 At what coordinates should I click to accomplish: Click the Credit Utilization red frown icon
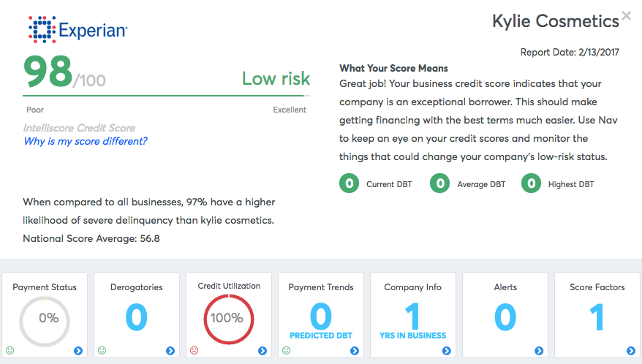[194, 350]
